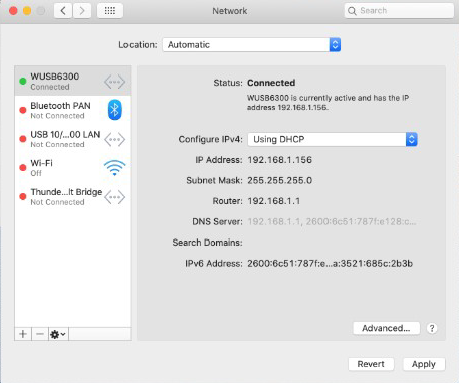The width and height of the screenshot is (459, 383).
Task: Click the red close window button
Action: (13, 11)
